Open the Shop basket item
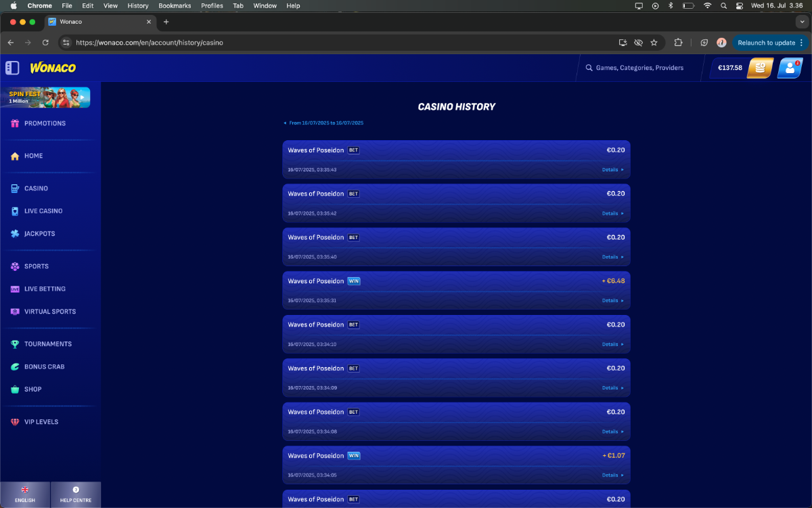Viewport: 812px width, 508px height. pos(33,389)
